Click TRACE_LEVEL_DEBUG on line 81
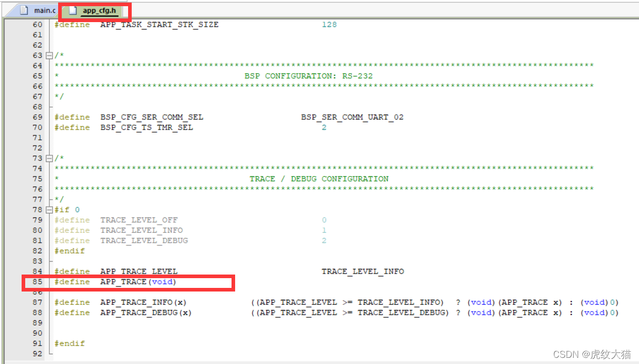The image size is (639, 364). tap(144, 241)
